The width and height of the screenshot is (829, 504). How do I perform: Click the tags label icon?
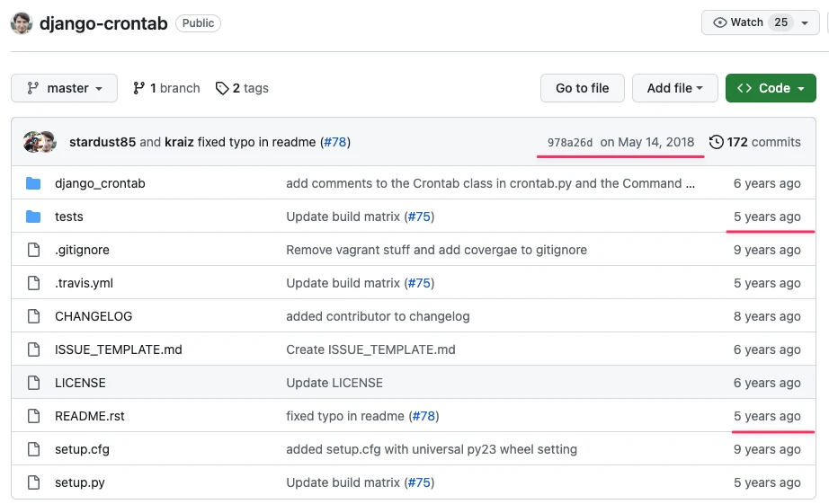[x=222, y=88]
